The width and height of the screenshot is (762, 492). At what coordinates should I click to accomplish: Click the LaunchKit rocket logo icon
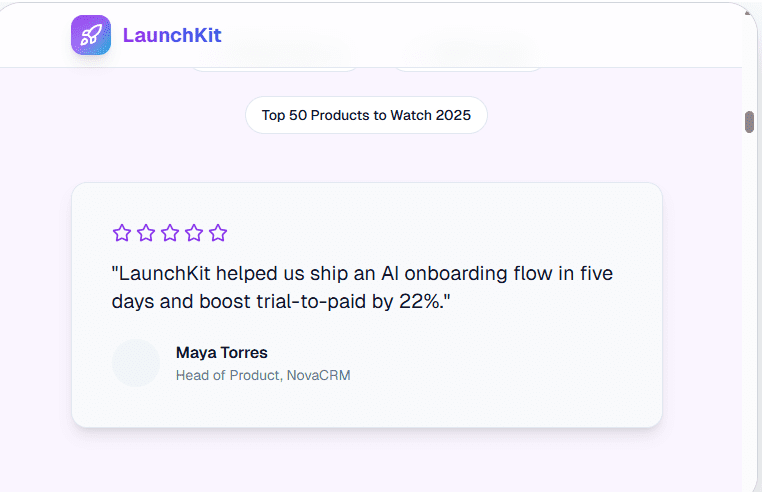pos(91,35)
